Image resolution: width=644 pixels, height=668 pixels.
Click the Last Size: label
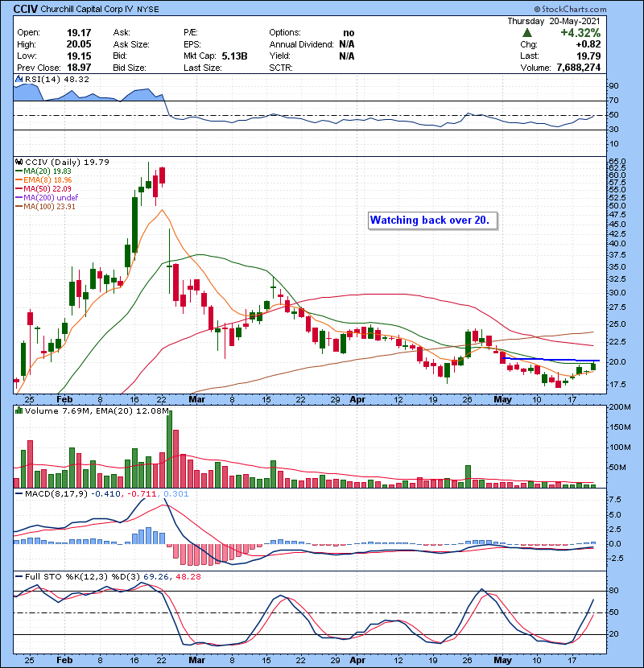coord(202,68)
